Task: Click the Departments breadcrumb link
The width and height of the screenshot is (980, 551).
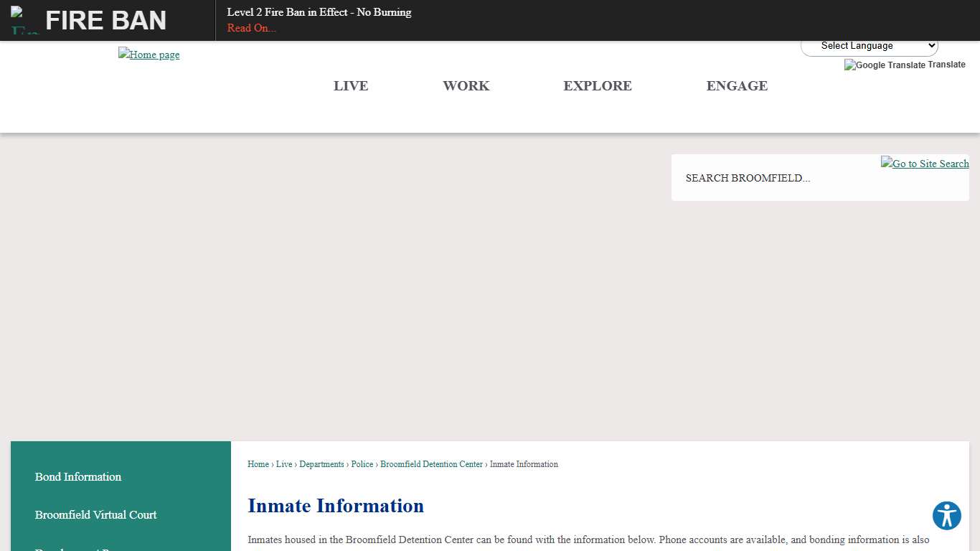Action: pos(321,464)
